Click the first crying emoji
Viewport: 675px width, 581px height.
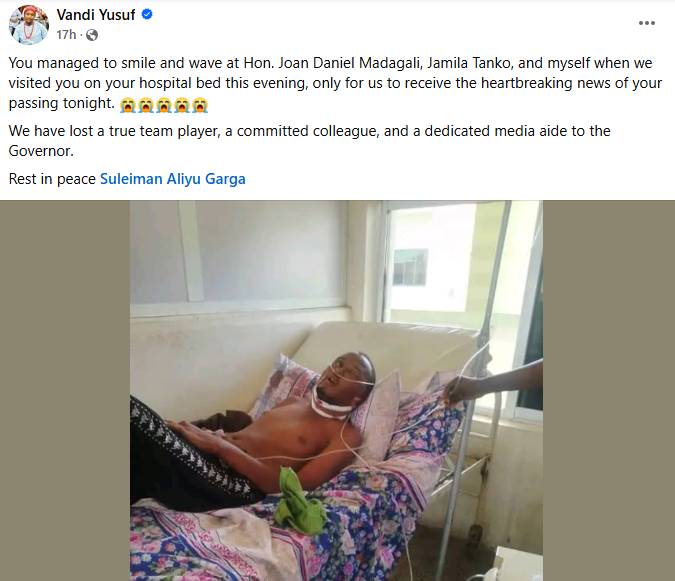128,105
